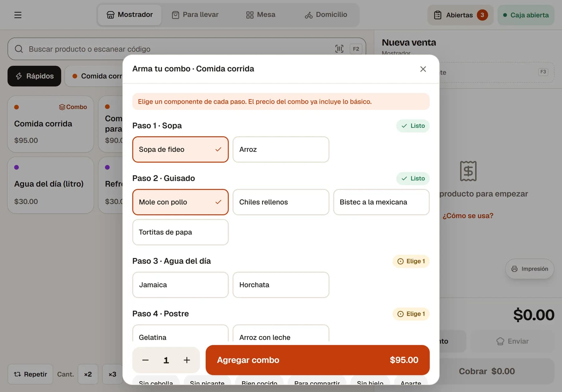Click the Caja abierta status button
Viewport: 562px width, 392px height.
(x=526, y=15)
